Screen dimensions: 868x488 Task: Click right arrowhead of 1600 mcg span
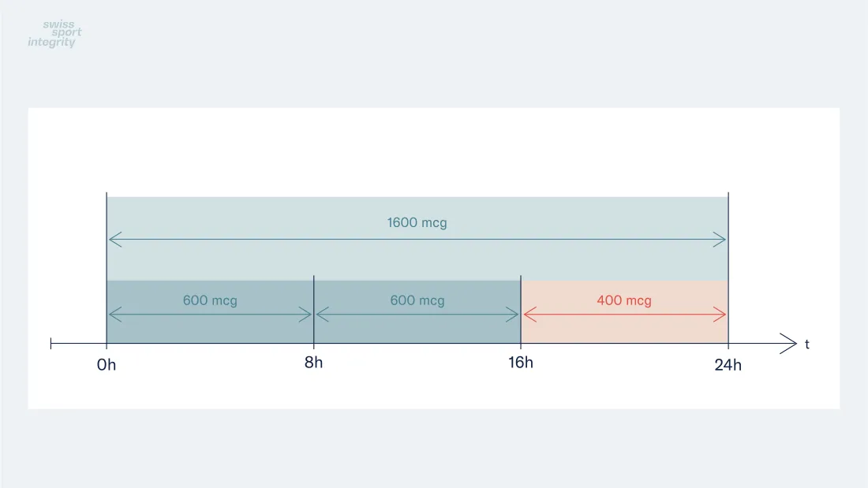(719, 240)
